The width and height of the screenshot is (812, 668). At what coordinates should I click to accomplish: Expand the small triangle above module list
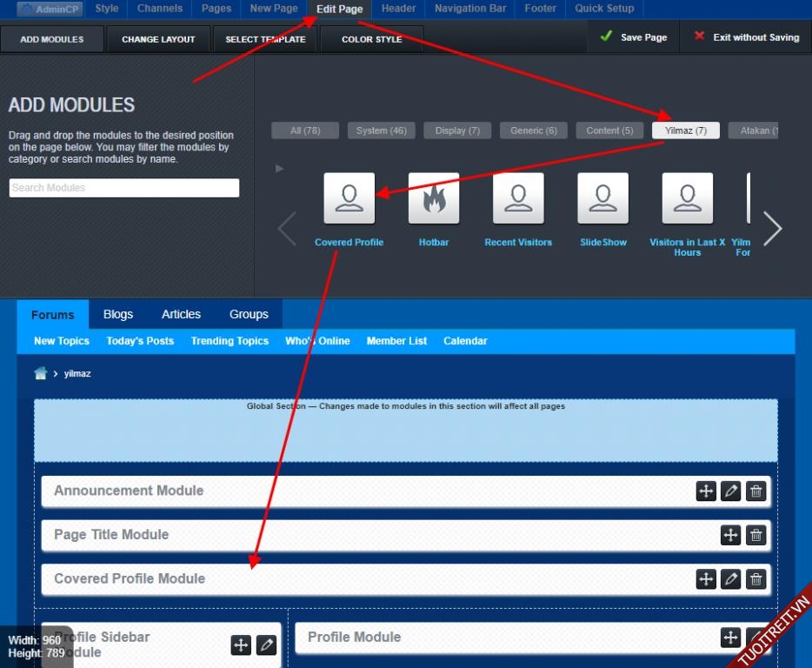click(x=279, y=168)
